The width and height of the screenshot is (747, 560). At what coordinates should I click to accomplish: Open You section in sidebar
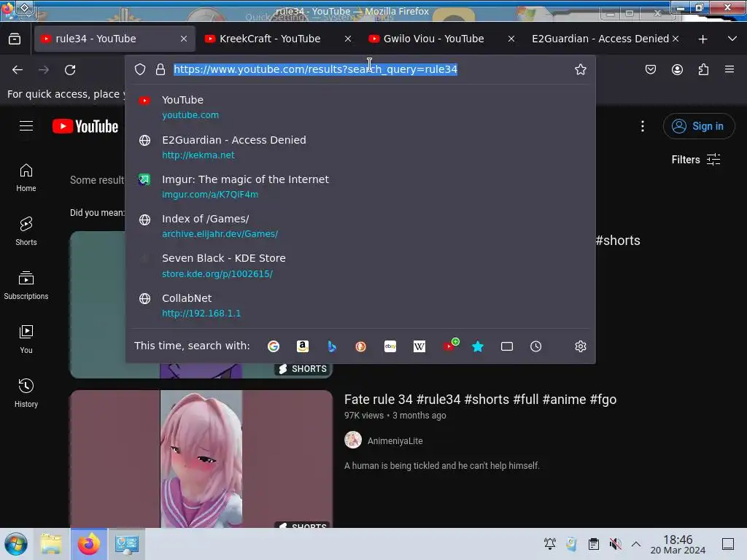tap(26, 339)
